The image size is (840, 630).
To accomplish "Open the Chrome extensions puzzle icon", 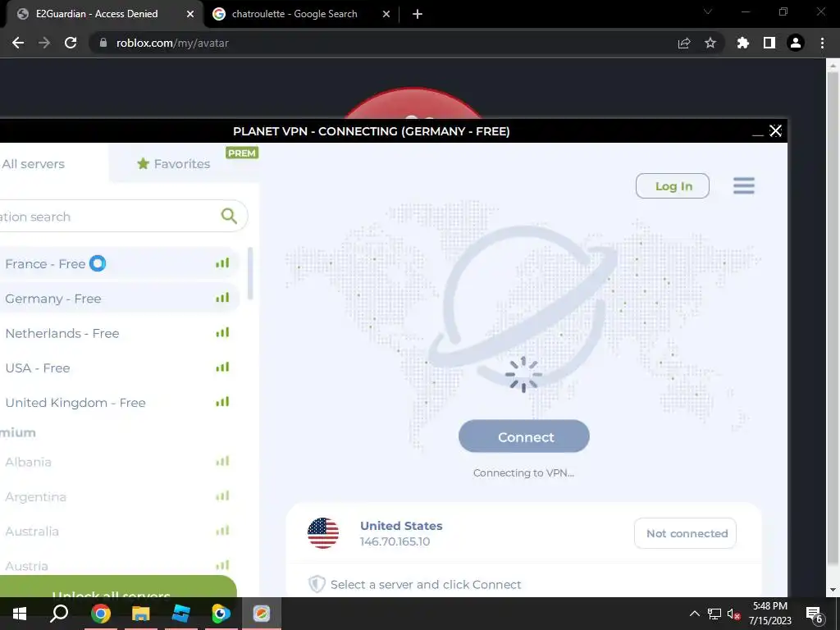I will click(x=743, y=43).
